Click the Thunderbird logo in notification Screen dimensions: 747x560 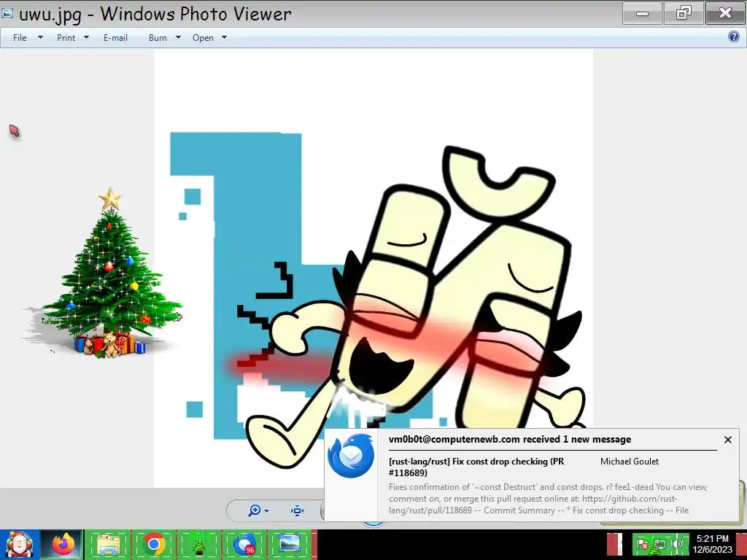pyautogui.click(x=351, y=455)
